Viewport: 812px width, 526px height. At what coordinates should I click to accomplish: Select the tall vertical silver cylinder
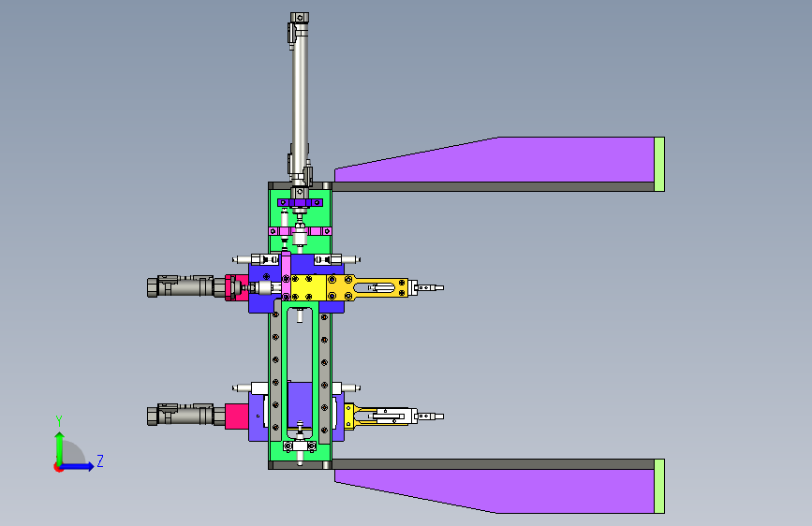pos(300,104)
